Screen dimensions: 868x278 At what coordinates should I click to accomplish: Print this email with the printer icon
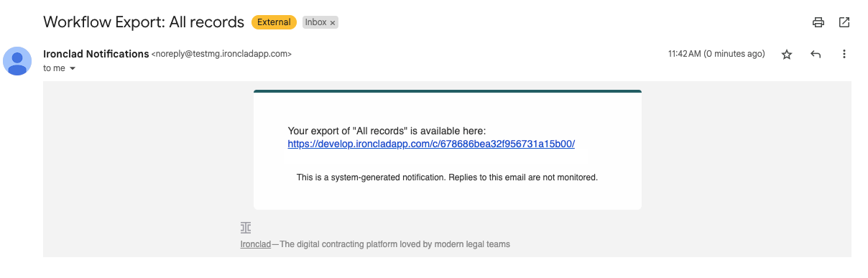(818, 22)
